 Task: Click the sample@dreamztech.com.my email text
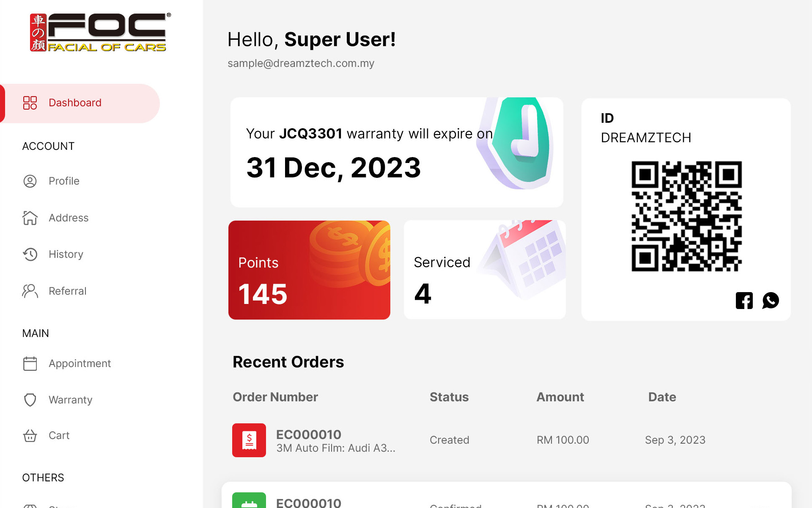pyautogui.click(x=301, y=63)
